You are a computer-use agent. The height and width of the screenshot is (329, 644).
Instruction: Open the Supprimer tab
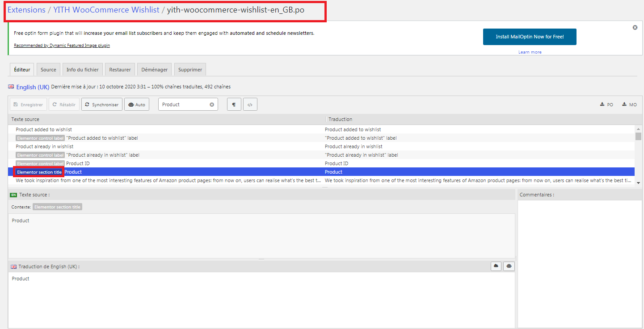click(190, 70)
